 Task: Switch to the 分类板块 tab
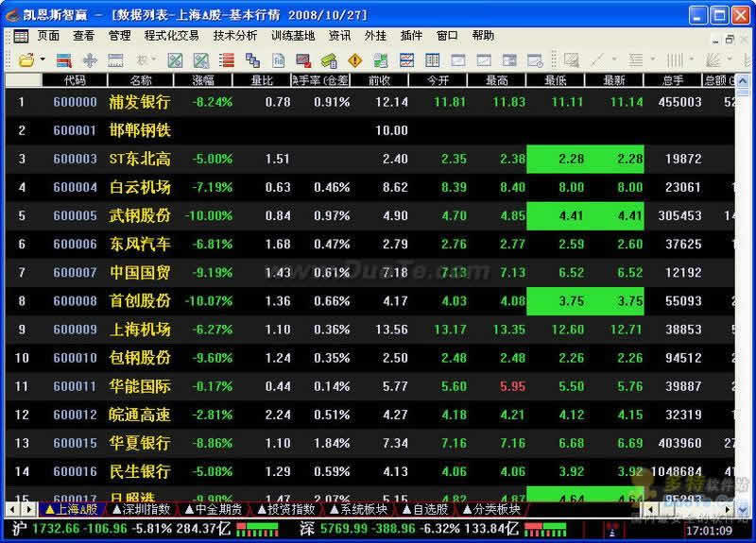point(491,509)
